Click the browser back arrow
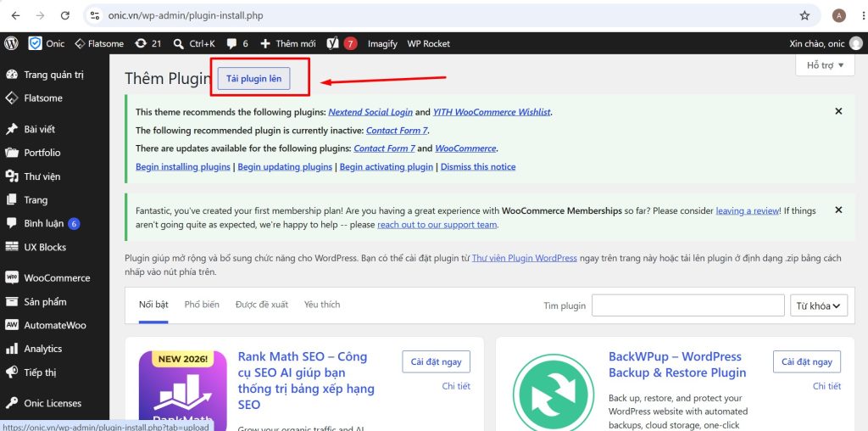Viewport: 868px width, 431px height. 15,15
